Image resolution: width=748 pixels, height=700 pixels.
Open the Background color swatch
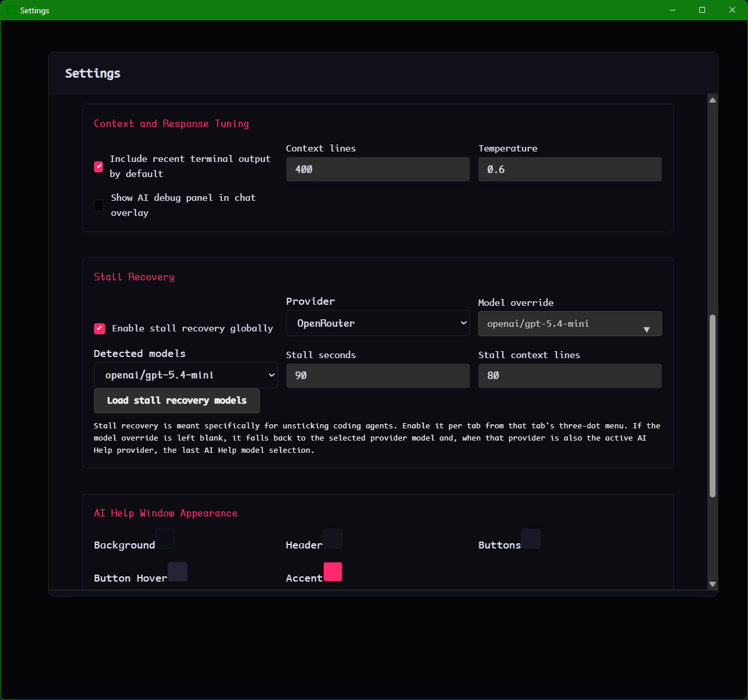pyautogui.click(x=165, y=539)
